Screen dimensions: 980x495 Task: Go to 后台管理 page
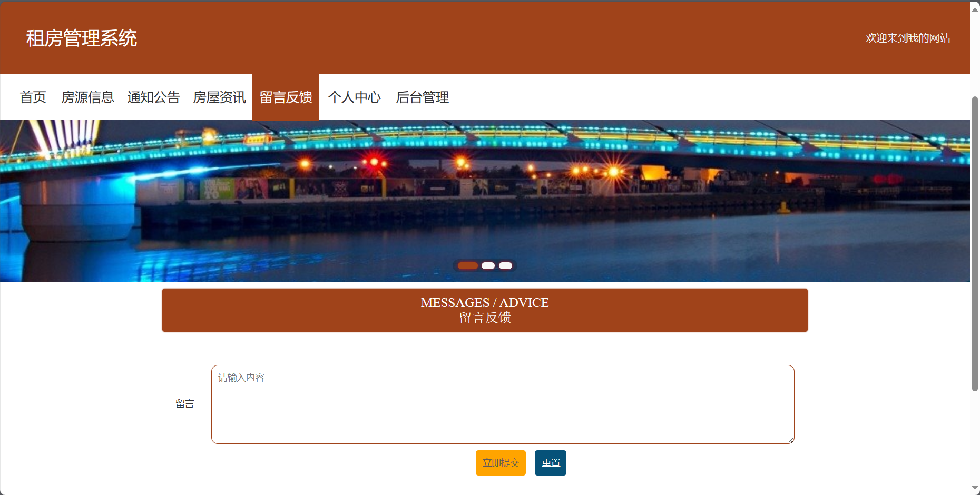tap(422, 97)
